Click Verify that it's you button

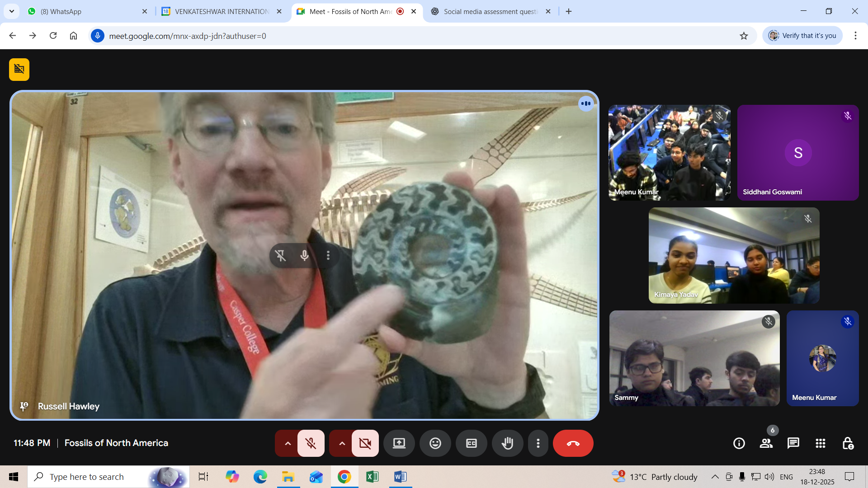tap(802, 36)
